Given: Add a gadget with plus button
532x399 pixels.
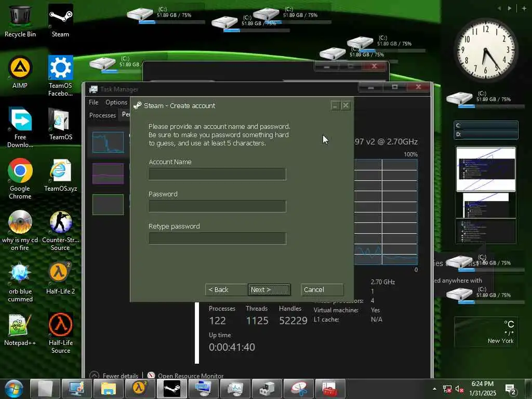Looking at the screenshot, I should click(524, 8).
